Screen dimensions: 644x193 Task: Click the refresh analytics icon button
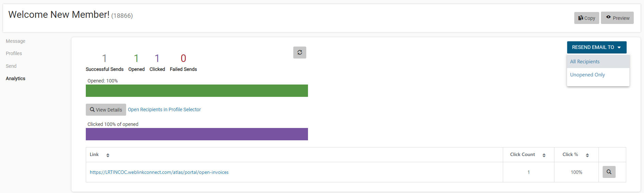coord(300,52)
